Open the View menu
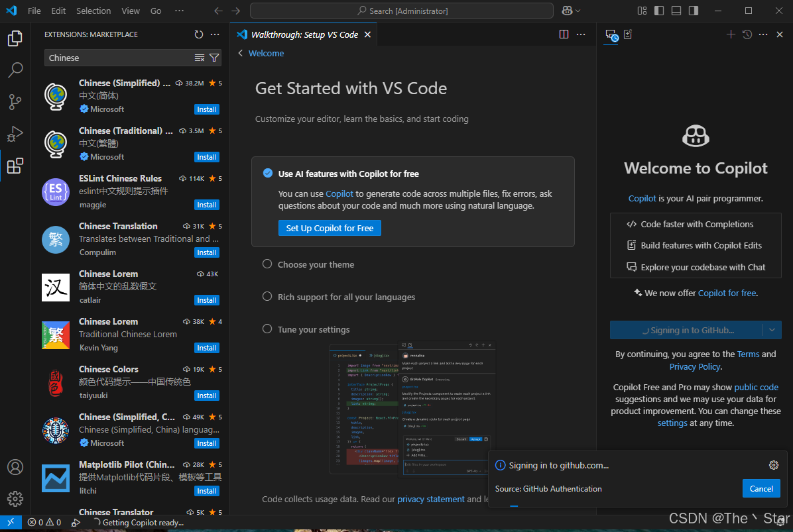793x532 pixels. (131, 11)
